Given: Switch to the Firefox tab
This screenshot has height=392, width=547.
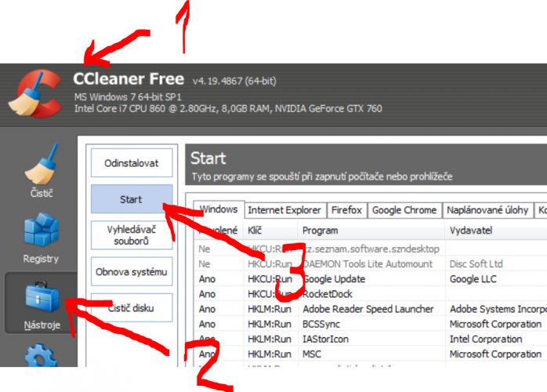Looking at the screenshot, I should pyautogui.click(x=346, y=210).
